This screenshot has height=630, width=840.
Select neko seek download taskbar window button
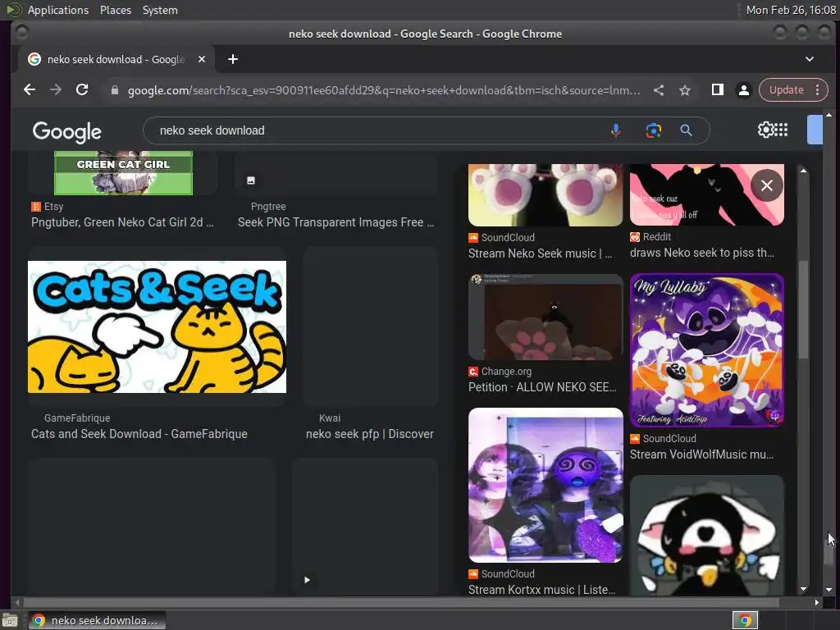tap(97, 620)
